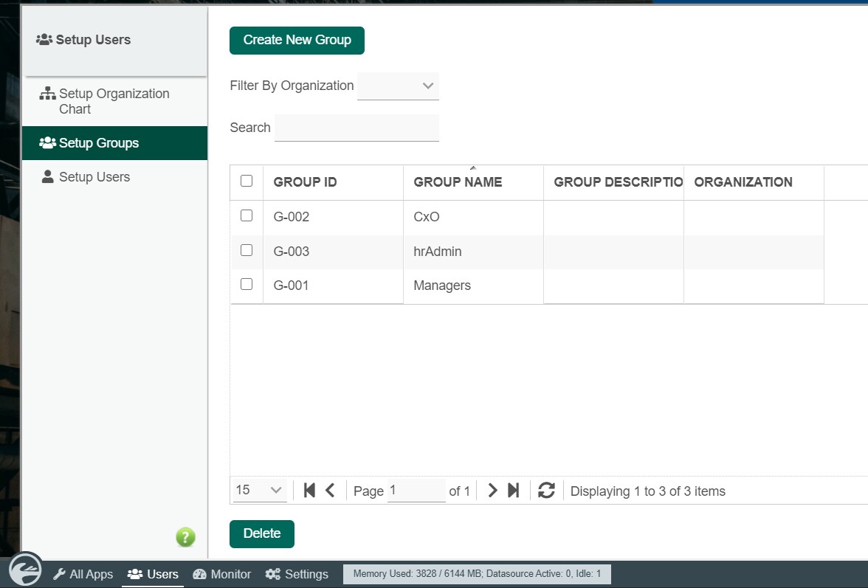This screenshot has width=868, height=588.
Task: Click the Delete button
Action: tap(262, 534)
